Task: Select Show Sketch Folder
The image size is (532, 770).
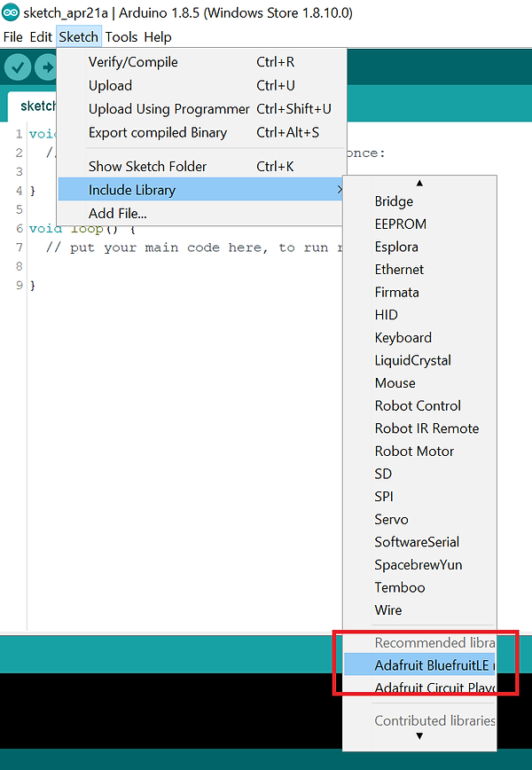Action: coord(201,167)
